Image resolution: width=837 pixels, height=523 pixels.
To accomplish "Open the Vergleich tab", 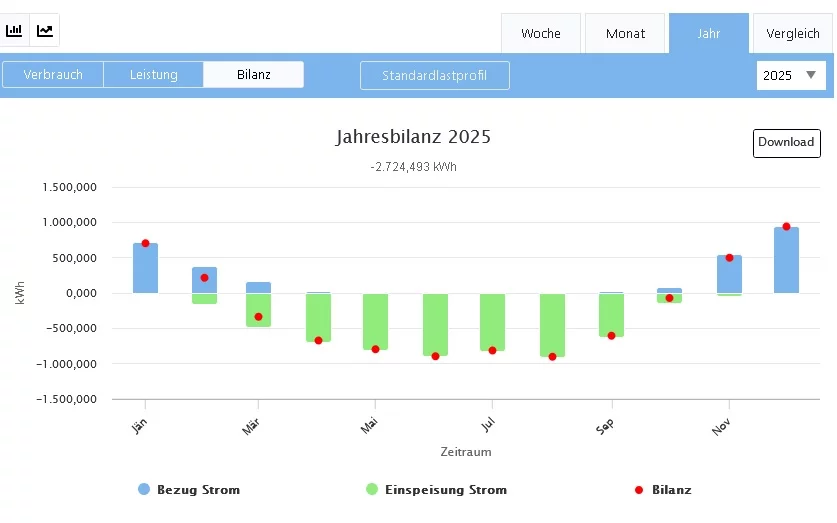I will click(793, 33).
